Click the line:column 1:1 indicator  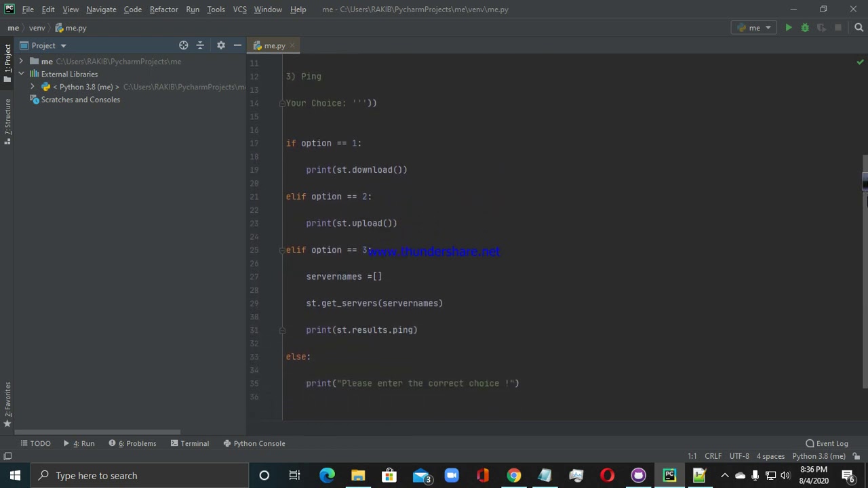point(692,456)
